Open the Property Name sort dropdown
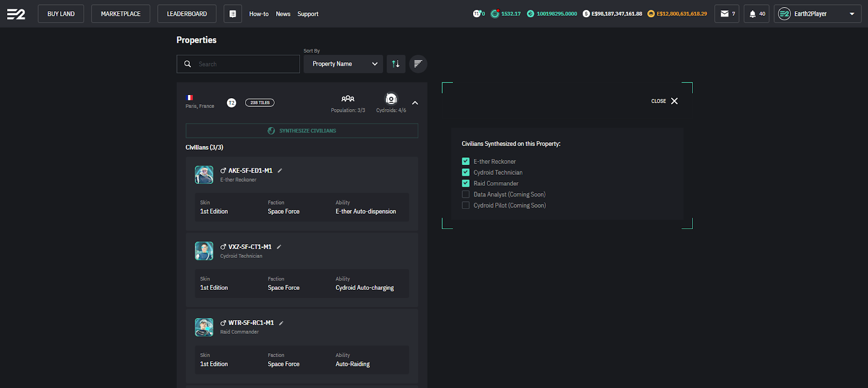This screenshot has width=868, height=388. [343, 64]
